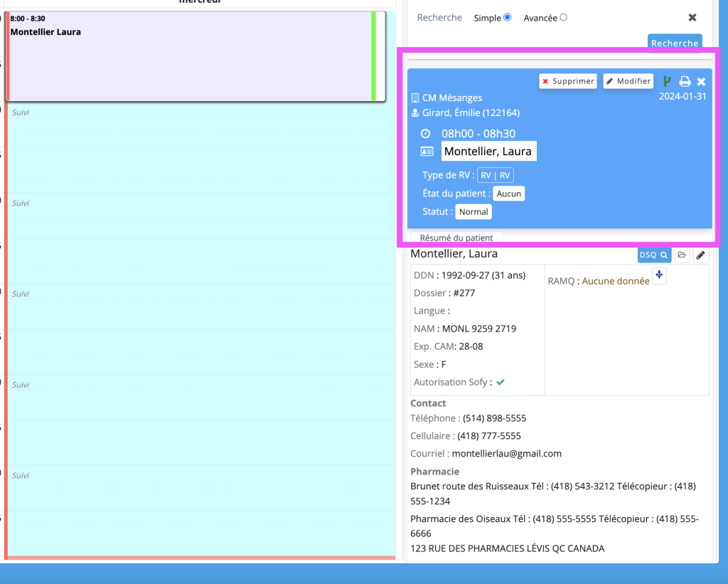Close the search panel with the X
This screenshot has height=584, width=728.
click(692, 18)
